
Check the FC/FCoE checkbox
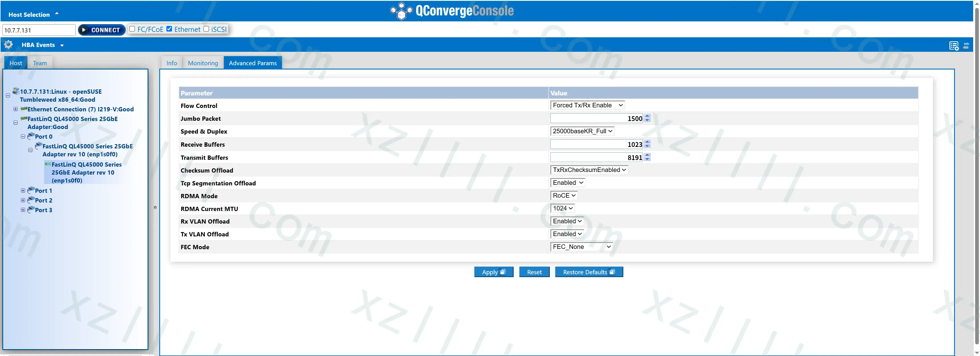(x=132, y=28)
